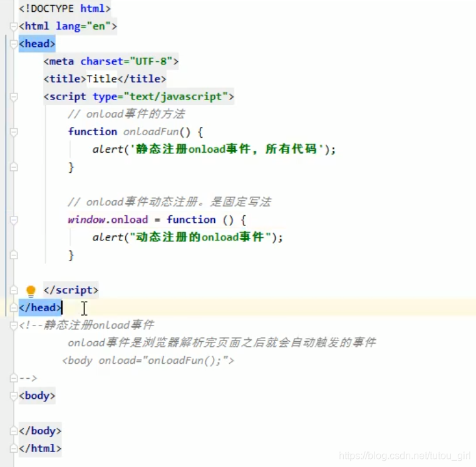Collapse the html lang="en" tag fold marker
Viewport: 476px width, 467px height.
(x=13, y=27)
